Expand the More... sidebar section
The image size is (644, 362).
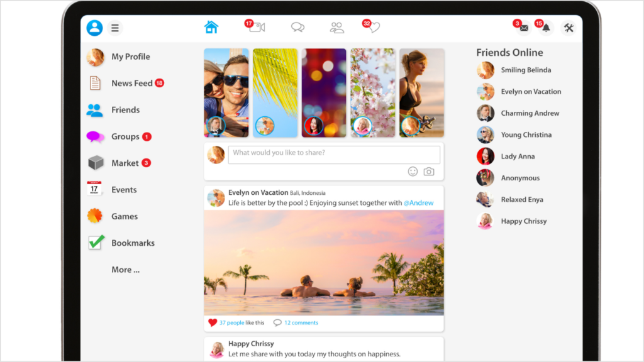click(125, 270)
